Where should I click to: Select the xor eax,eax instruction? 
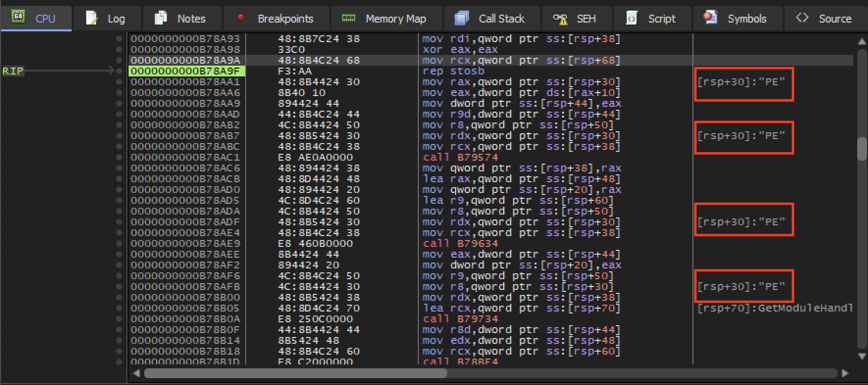[460, 49]
